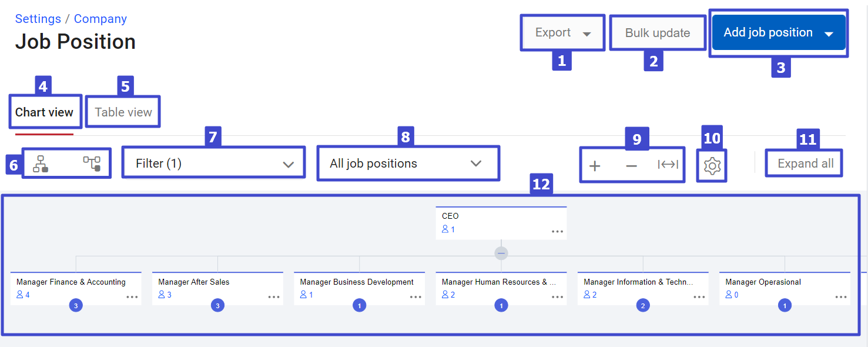Open Manager Operasional card three-dot menu
This screenshot has width=868, height=347.
tap(841, 297)
